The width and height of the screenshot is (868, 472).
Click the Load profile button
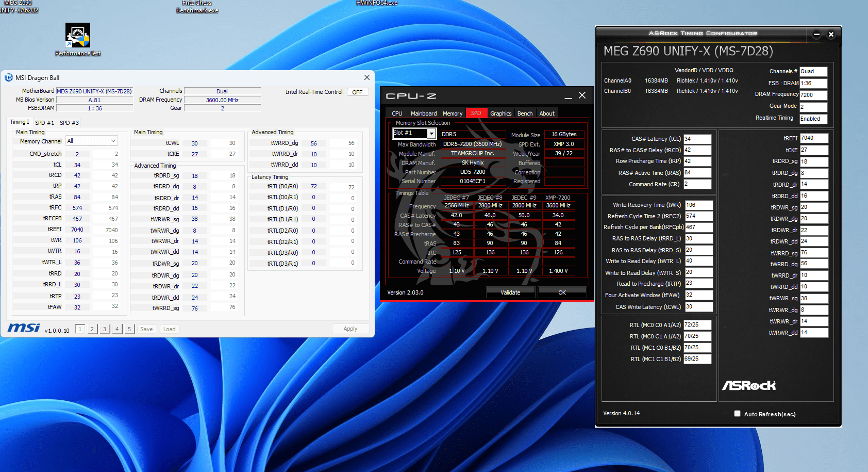(169, 329)
